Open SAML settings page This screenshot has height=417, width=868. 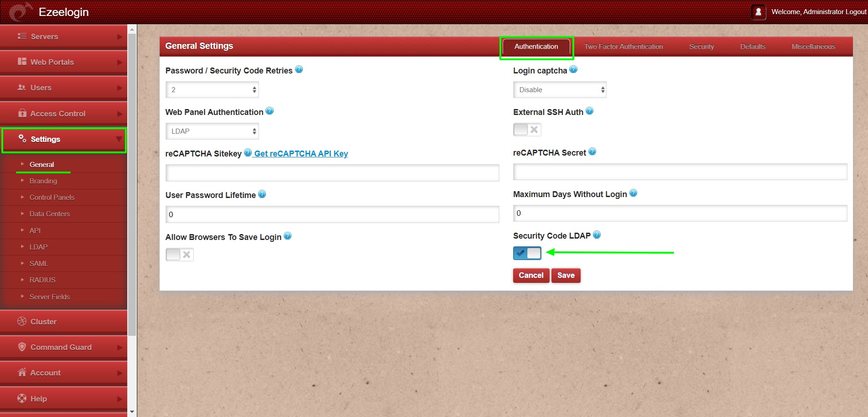[39, 263]
